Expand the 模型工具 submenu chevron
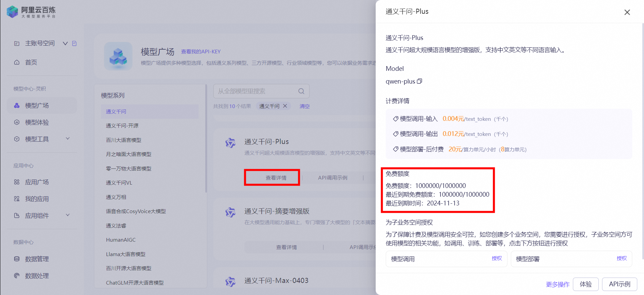The image size is (644, 295). click(x=68, y=139)
